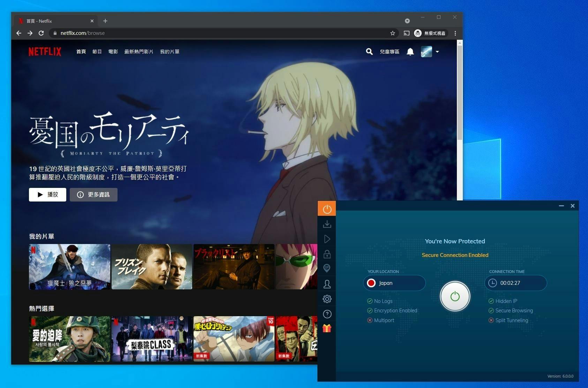Go back in Chrome browser

[19, 33]
